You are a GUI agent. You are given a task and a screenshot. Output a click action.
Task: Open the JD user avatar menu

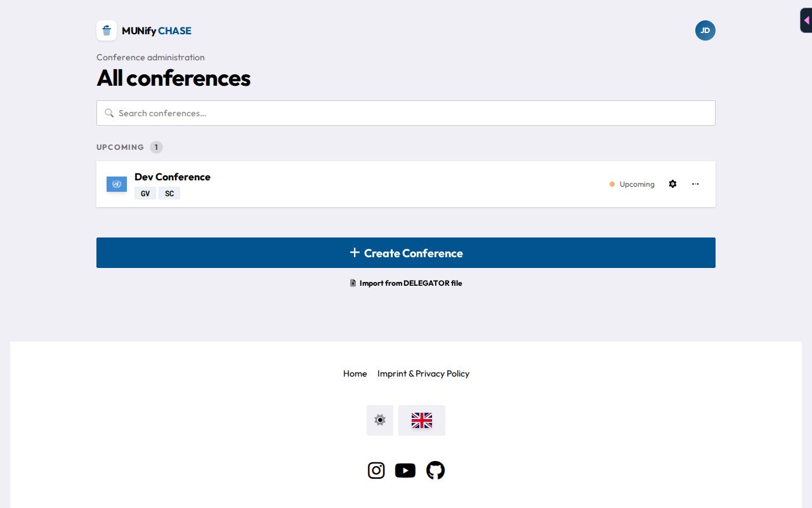pos(705,30)
